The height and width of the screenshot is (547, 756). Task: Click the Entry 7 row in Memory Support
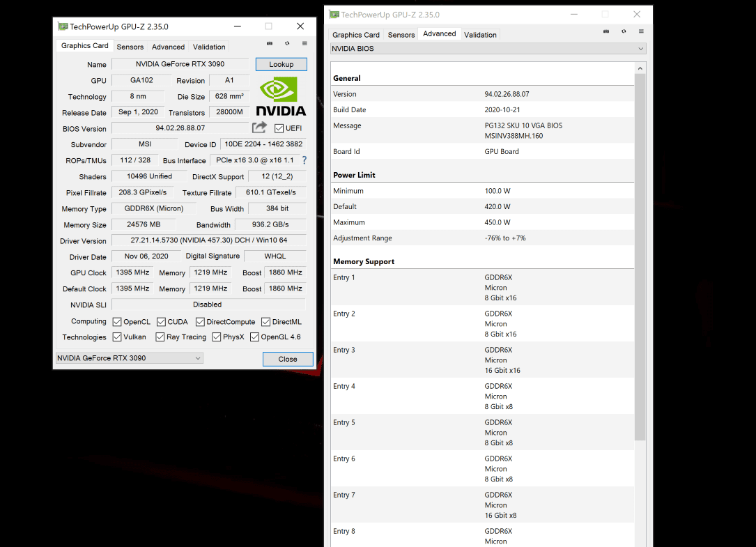point(482,504)
